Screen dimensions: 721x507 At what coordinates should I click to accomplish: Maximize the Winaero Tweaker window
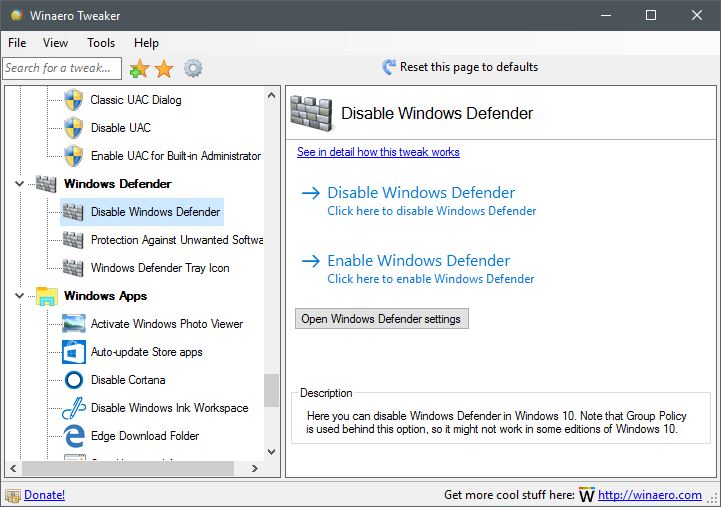click(651, 15)
